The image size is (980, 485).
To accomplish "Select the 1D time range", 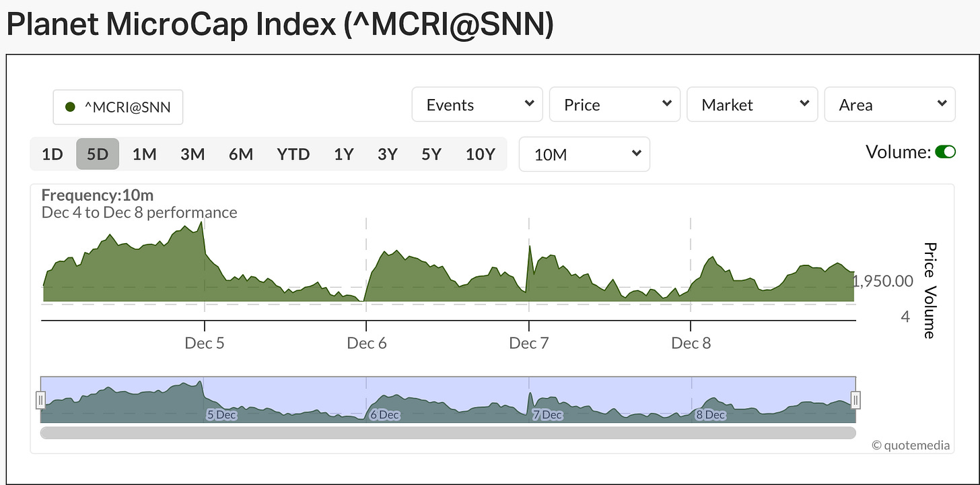I will click(x=52, y=154).
